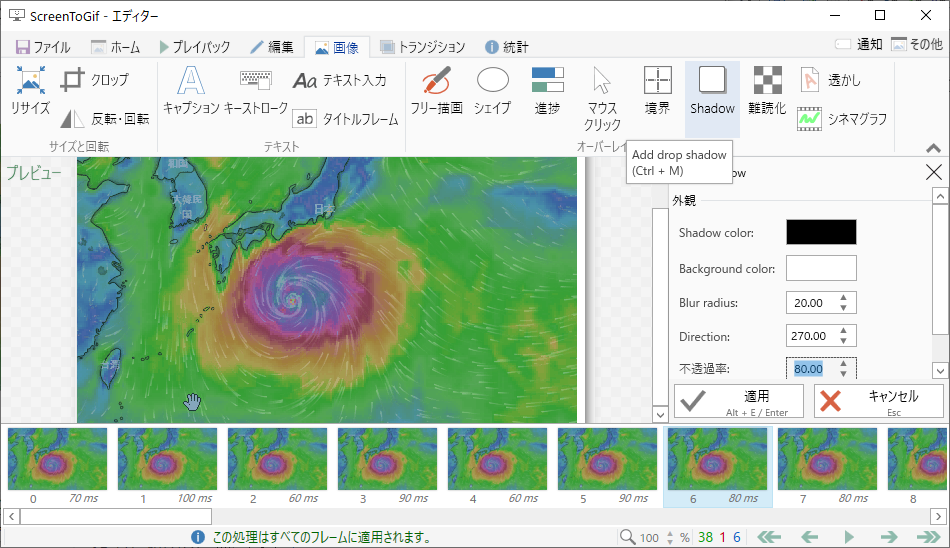Decrease the Direction value
The image size is (950, 548).
coord(843,341)
